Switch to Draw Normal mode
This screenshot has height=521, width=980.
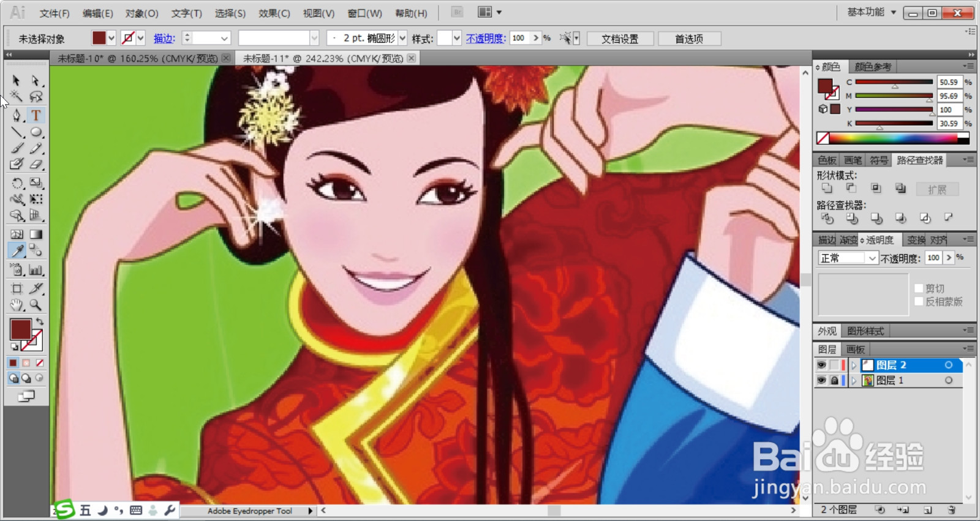point(13,378)
